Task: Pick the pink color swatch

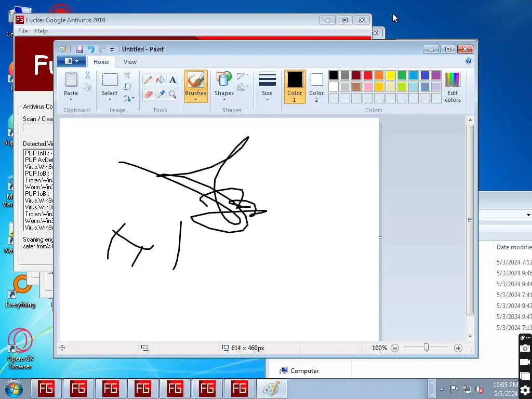Action: click(x=367, y=87)
